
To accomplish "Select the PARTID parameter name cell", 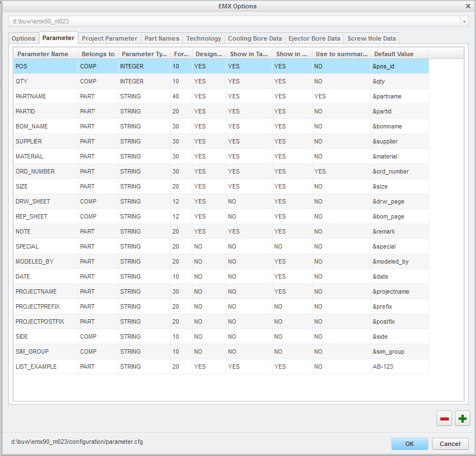I will (x=46, y=111).
